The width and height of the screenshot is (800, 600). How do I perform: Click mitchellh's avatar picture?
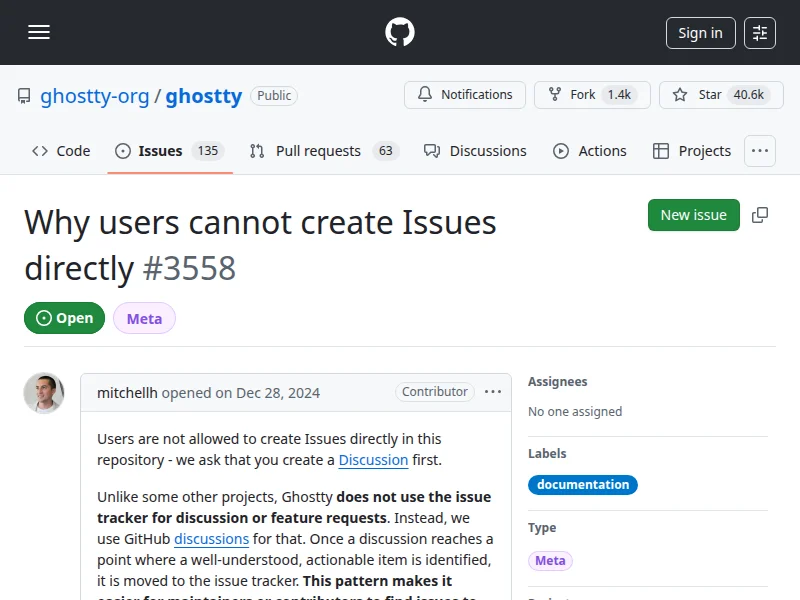pyautogui.click(x=44, y=393)
